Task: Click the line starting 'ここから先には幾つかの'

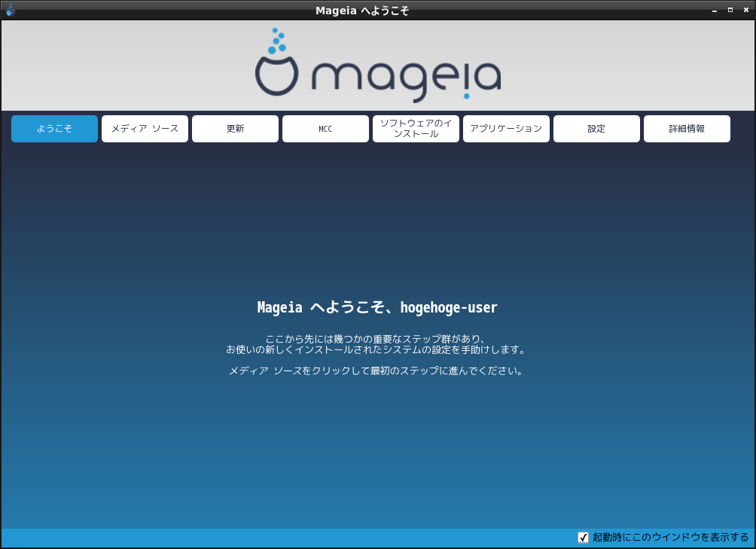Action: pyautogui.click(x=376, y=339)
